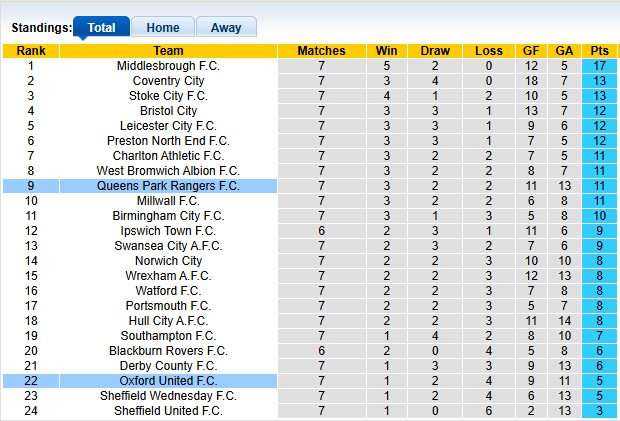Click Southampton F.C. in the table
Viewport: 620px width, 421px height.
click(x=168, y=336)
